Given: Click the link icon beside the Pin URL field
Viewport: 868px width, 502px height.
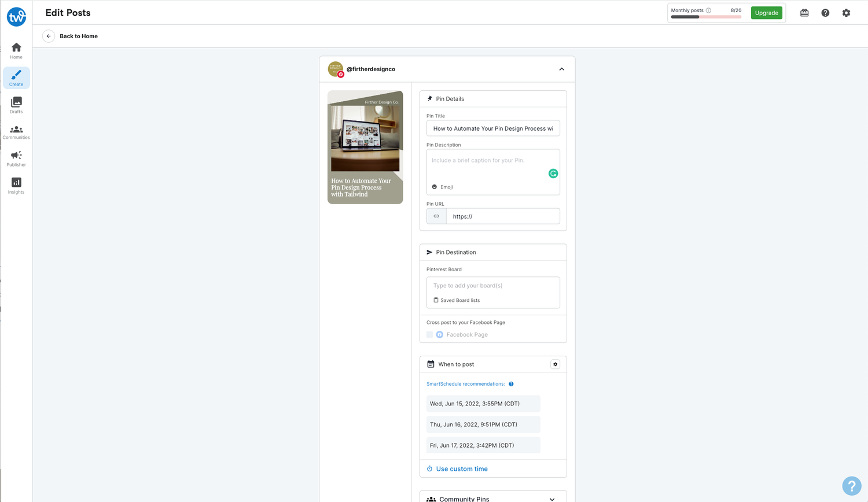Looking at the screenshot, I should pyautogui.click(x=436, y=216).
